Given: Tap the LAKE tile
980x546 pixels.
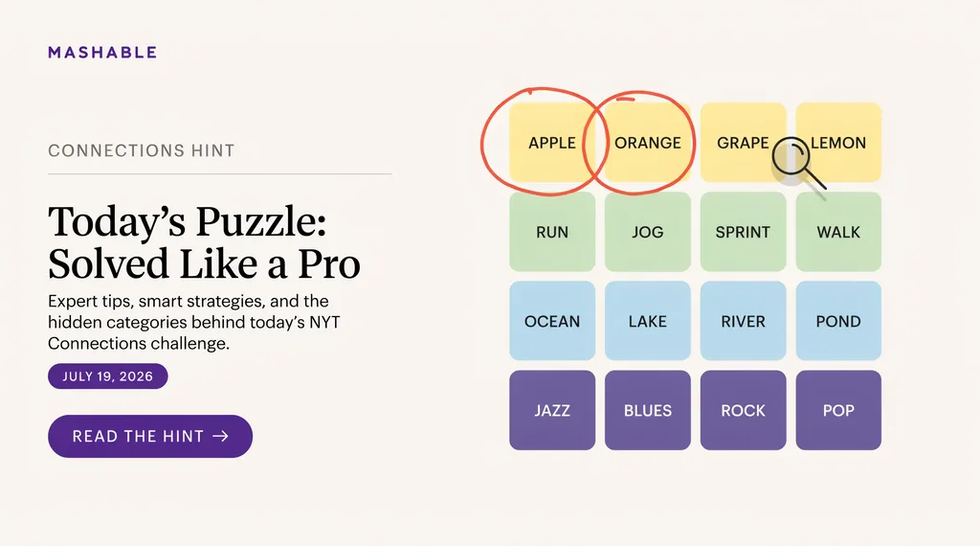Looking at the screenshot, I should click(x=648, y=321).
